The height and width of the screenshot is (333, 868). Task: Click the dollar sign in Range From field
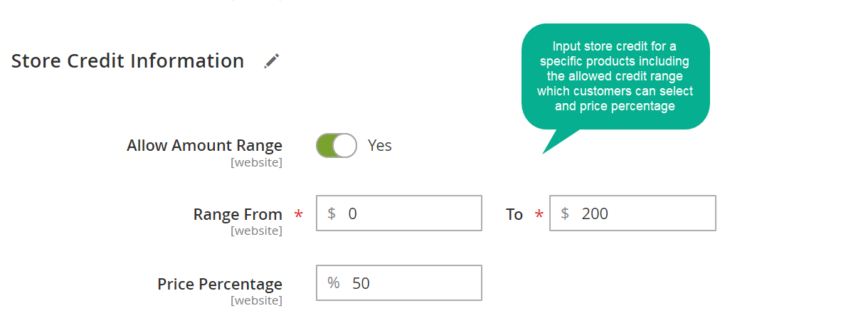pyautogui.click(x=332, y=213)
